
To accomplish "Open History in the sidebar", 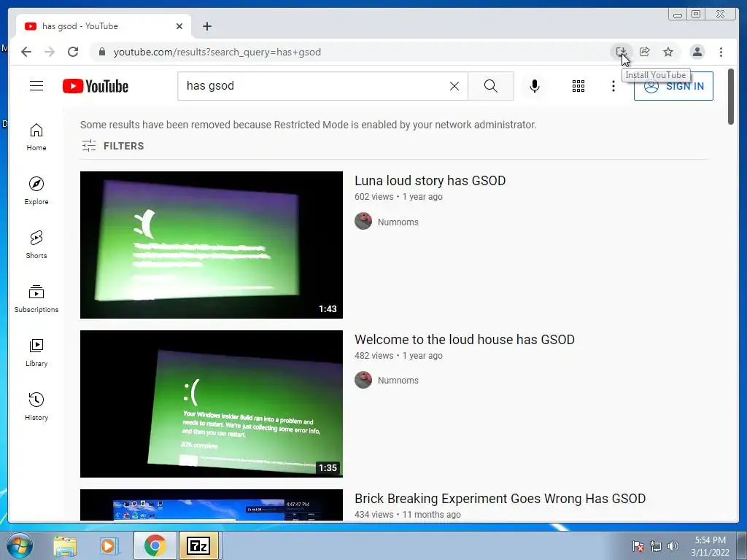I will (x=36, y=406).
